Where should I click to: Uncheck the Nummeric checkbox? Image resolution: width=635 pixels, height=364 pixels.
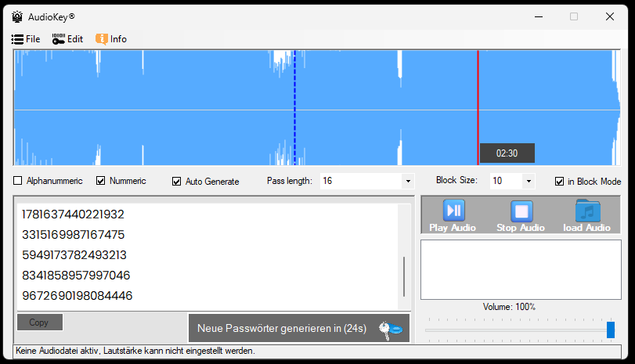coord(100,181)
